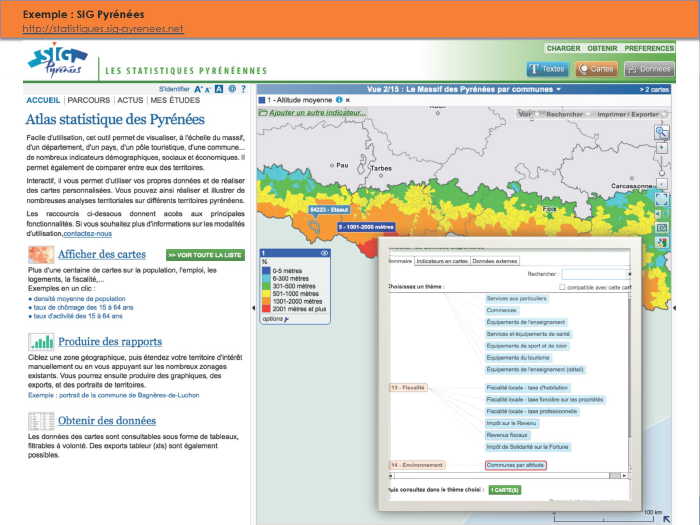The width and height of the screenshot is (700, 525).
Task: Click Ajouter un autre indicateur link
Action: 317,113
